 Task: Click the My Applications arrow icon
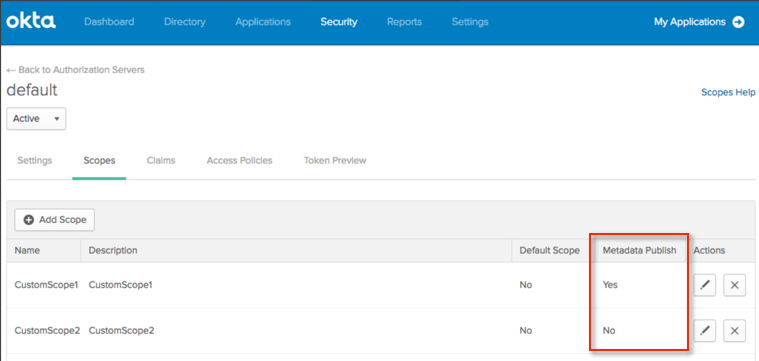click(738, 22)
